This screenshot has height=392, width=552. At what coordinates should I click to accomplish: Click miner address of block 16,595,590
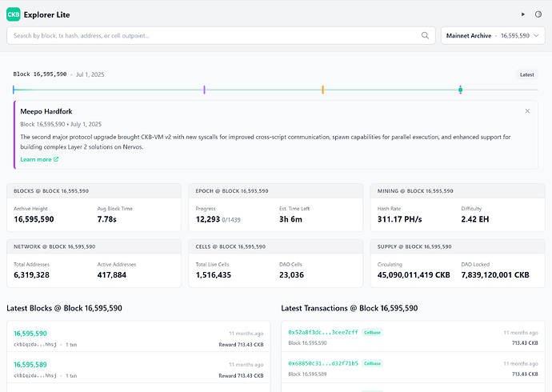point(35,345)
